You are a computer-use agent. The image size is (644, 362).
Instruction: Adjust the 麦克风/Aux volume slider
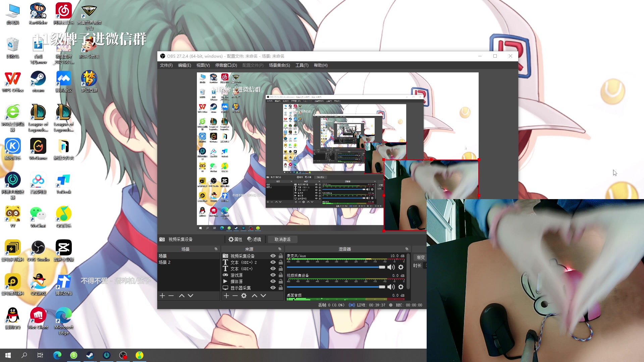pyautogui.click(x=336, y=267)
